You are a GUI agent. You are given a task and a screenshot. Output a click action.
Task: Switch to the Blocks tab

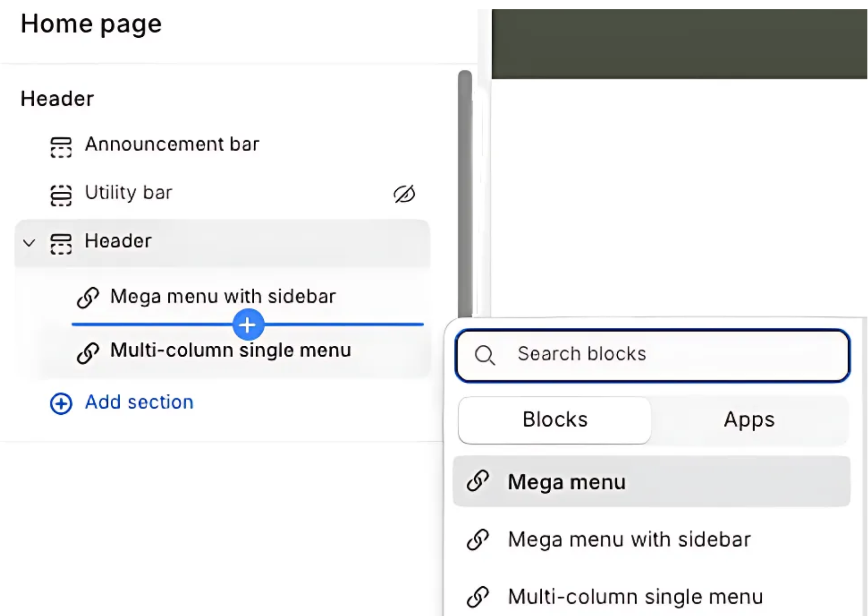[555, 420]
